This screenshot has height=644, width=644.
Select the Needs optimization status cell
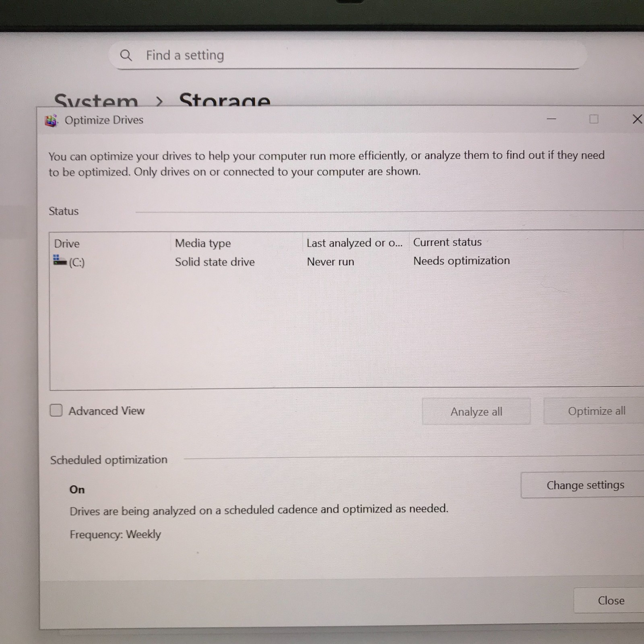(x=461, y=261)
